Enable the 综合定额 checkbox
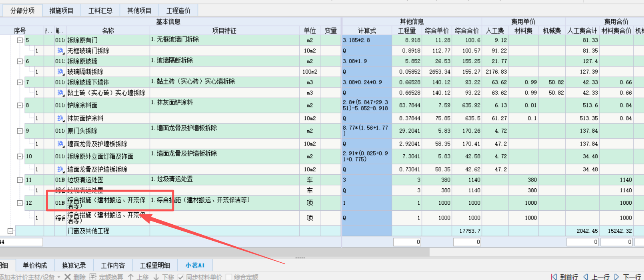This screenshot has width=644, height=280. [x=229, y=277]
